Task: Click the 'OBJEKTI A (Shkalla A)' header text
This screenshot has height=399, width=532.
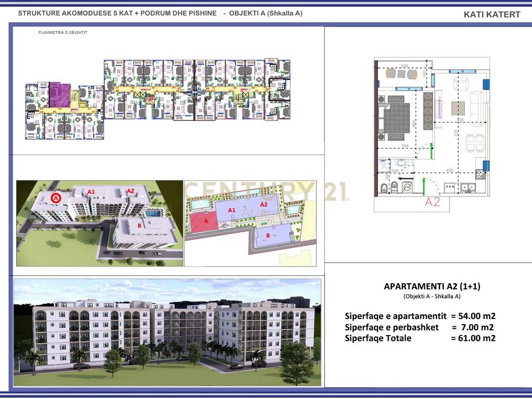Action: [265, 13]
